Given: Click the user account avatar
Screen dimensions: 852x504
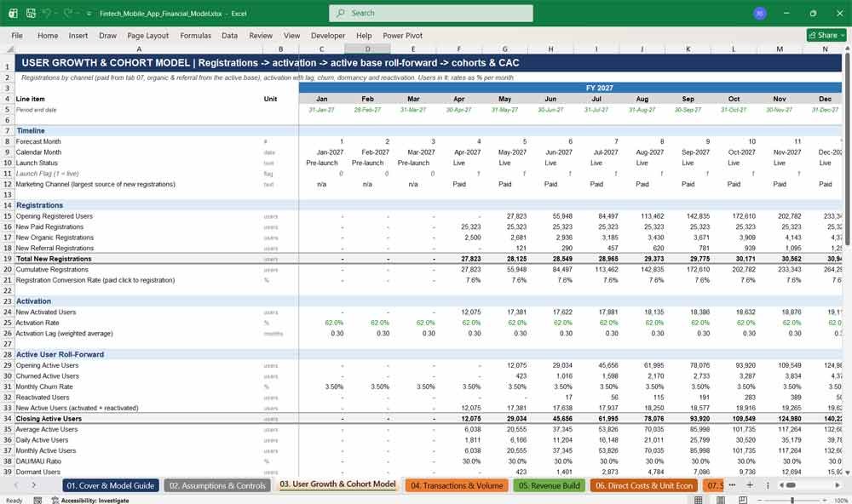Looking at the screenshot, I should tap(760, 13).
